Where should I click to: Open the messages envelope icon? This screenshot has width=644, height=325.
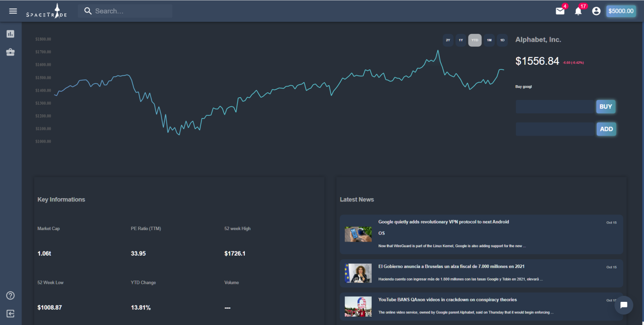pyautogui.click(x=560, y=11)
